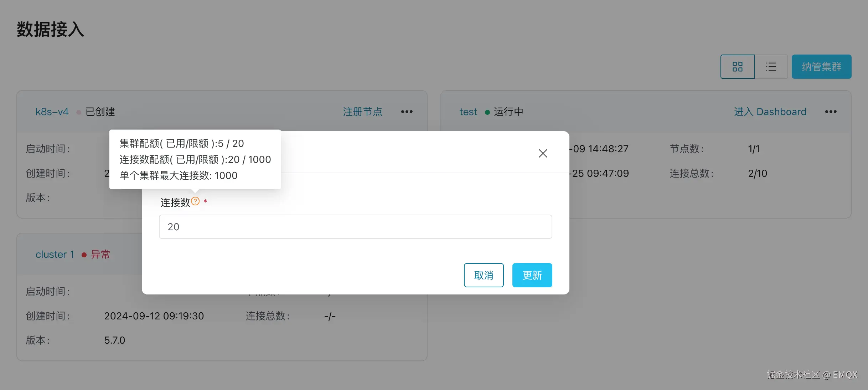Viewport: 868px width, 390px height.
Task: Click the 纳管集群 button
Action: 821,66
